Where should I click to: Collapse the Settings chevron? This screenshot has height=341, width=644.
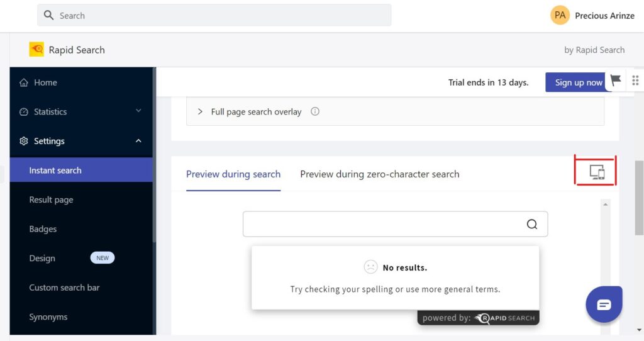(138, 140)
